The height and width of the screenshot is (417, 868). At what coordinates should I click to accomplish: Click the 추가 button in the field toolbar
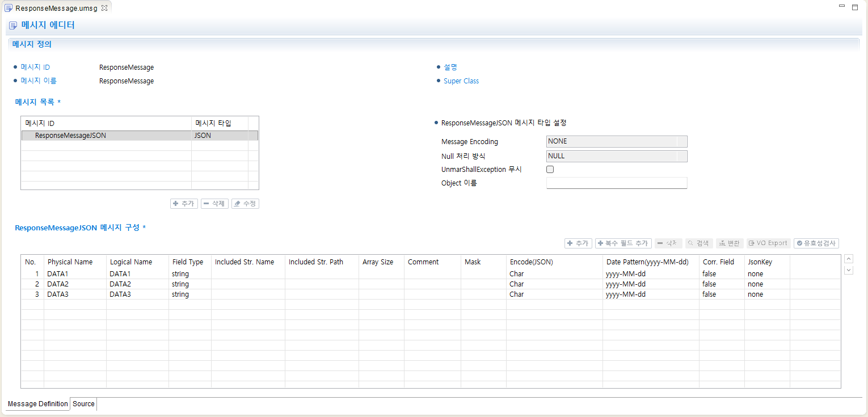(578, 243)
